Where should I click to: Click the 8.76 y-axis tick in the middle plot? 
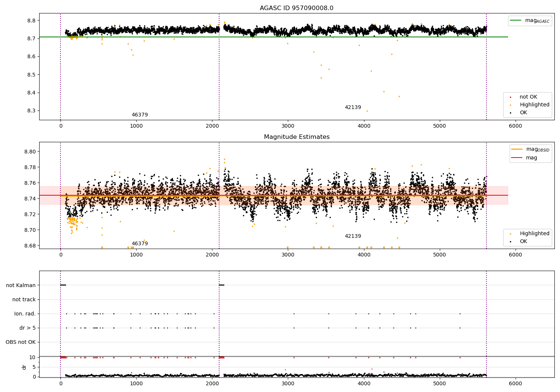pos(29,183)
